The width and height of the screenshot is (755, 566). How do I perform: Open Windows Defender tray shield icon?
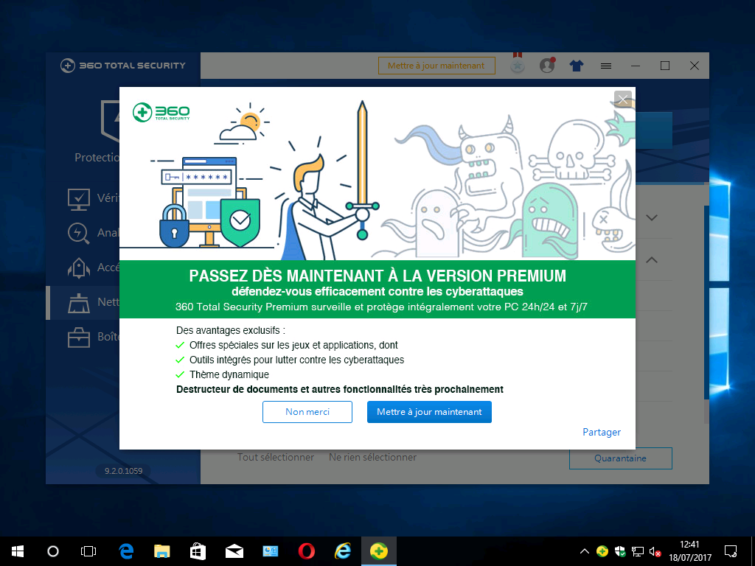620,552
